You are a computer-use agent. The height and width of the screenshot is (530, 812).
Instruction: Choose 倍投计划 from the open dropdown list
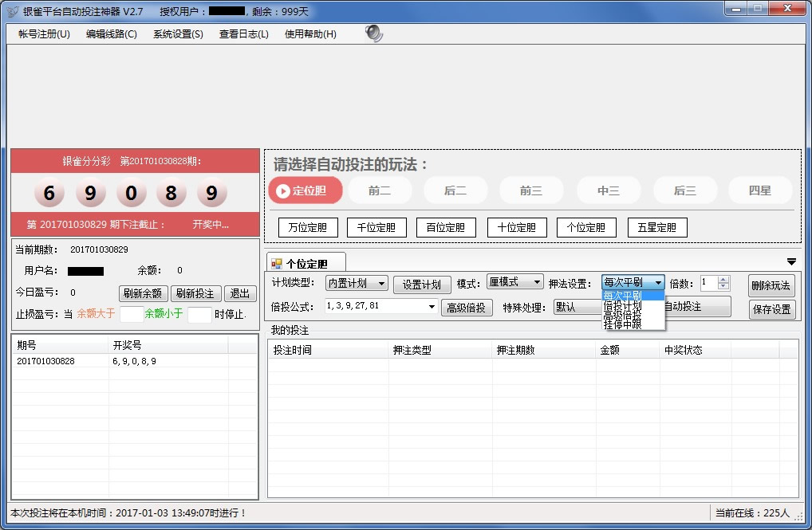tap(623, 305)
